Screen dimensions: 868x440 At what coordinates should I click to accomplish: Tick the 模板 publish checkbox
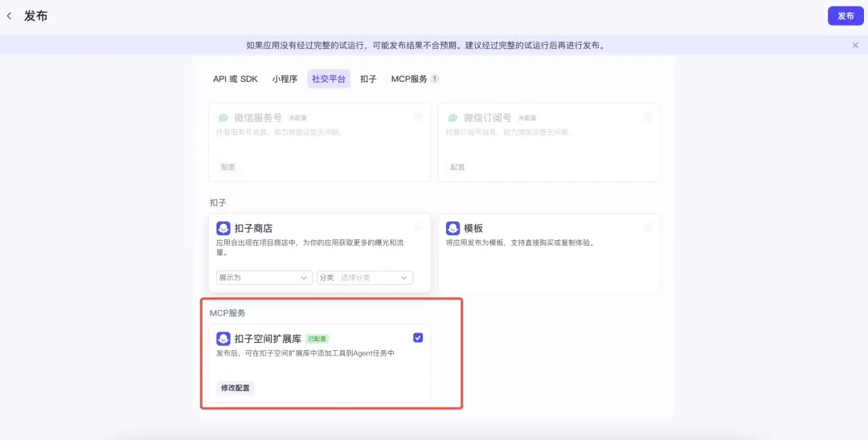click(647, 227)
